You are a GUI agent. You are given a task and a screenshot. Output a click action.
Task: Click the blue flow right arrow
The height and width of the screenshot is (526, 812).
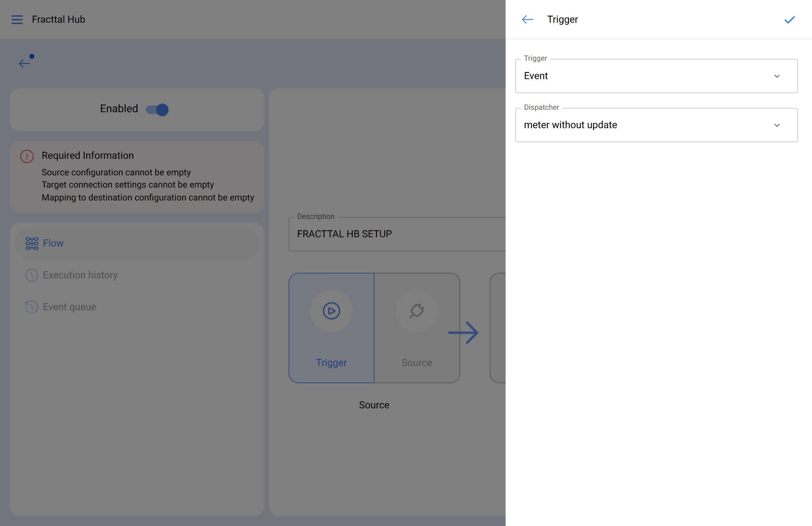[463, 333]
